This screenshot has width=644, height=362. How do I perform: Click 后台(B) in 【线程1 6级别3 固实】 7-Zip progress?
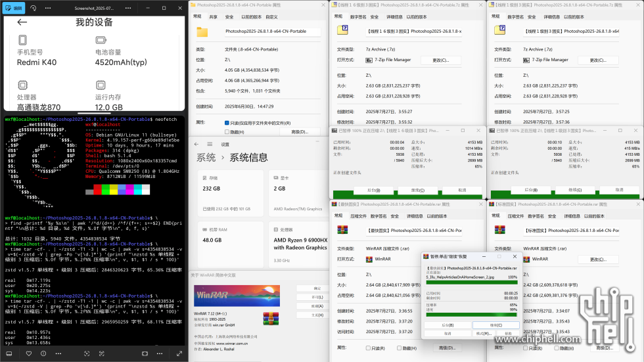pyautogui.click(x=373, y=191)
